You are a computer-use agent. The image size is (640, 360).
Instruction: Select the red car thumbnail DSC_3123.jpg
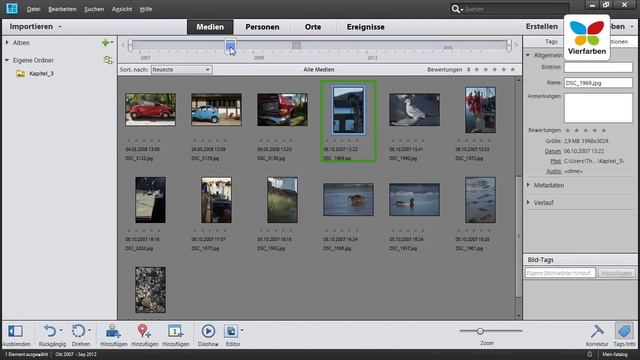pos(150,109)
